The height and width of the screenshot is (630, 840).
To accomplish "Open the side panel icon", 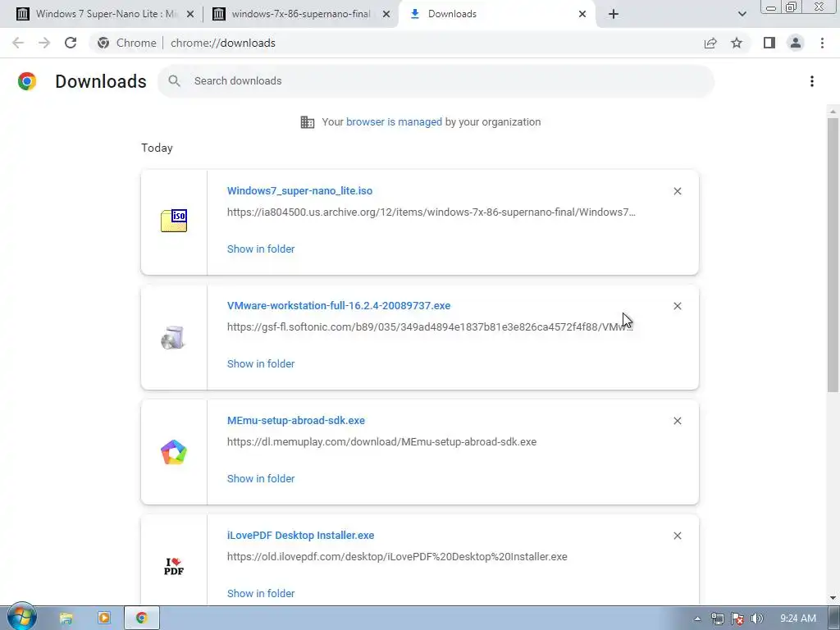I will [x=769, y=43].
